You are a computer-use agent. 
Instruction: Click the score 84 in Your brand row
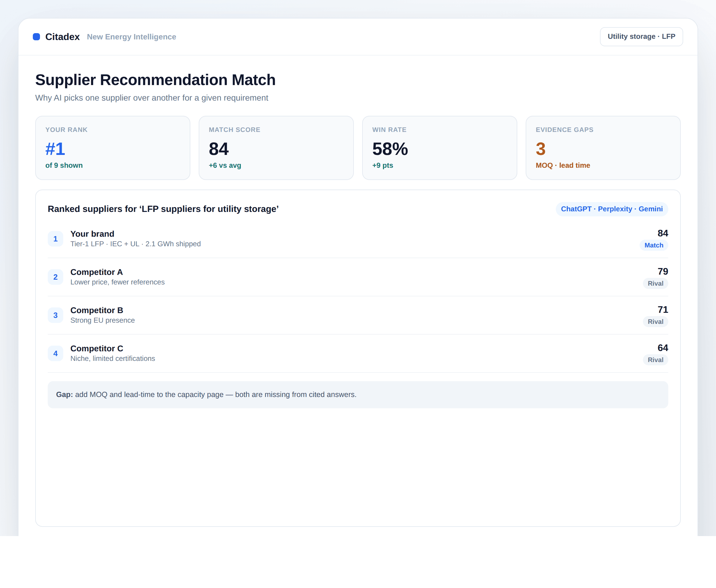pyautogui.click(x=663, y=233)
